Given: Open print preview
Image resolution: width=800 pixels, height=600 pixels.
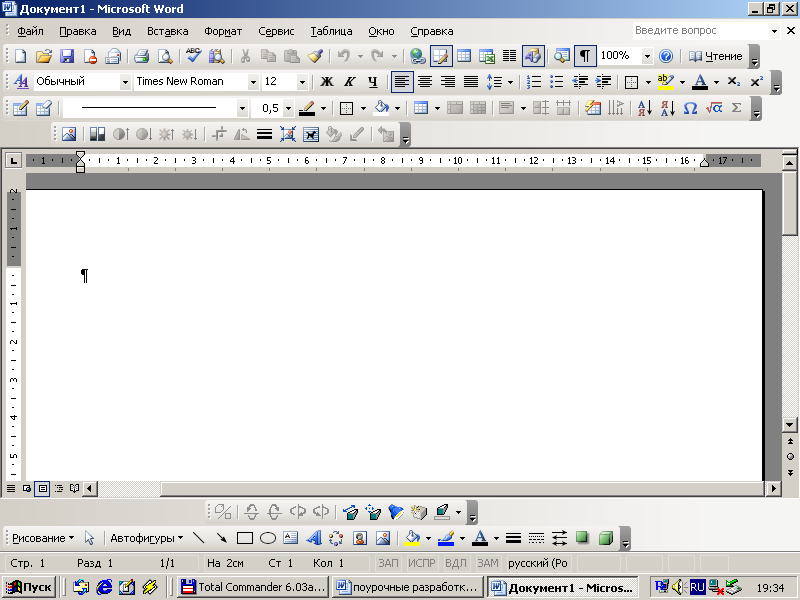Looking at the screenshot, I should coord(164,56).
